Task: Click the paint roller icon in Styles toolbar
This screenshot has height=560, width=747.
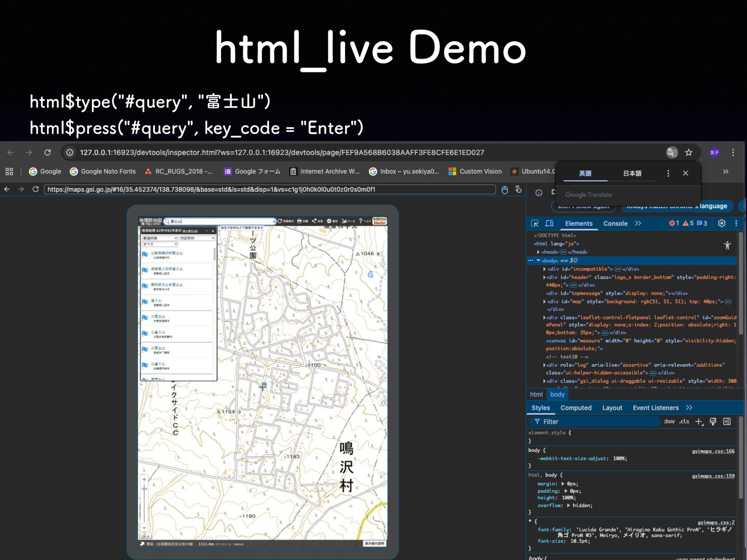Action: pyautogui.click(x=713, y=422)
